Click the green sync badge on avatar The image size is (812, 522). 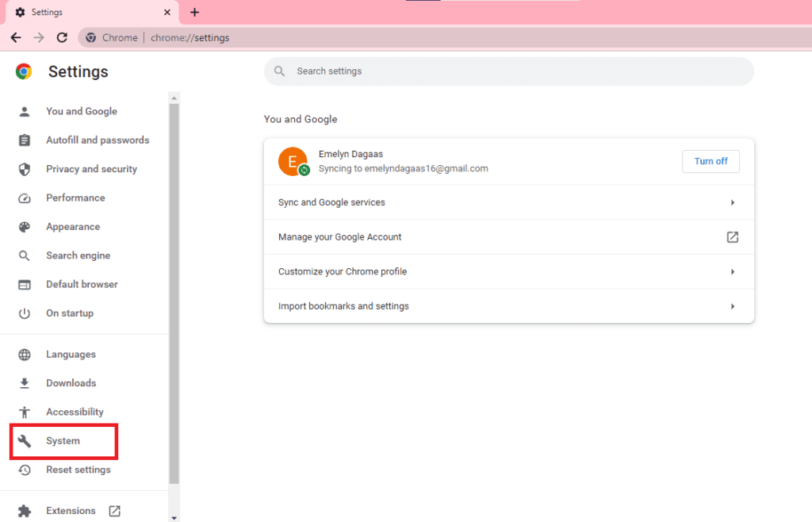coord(304,170)
